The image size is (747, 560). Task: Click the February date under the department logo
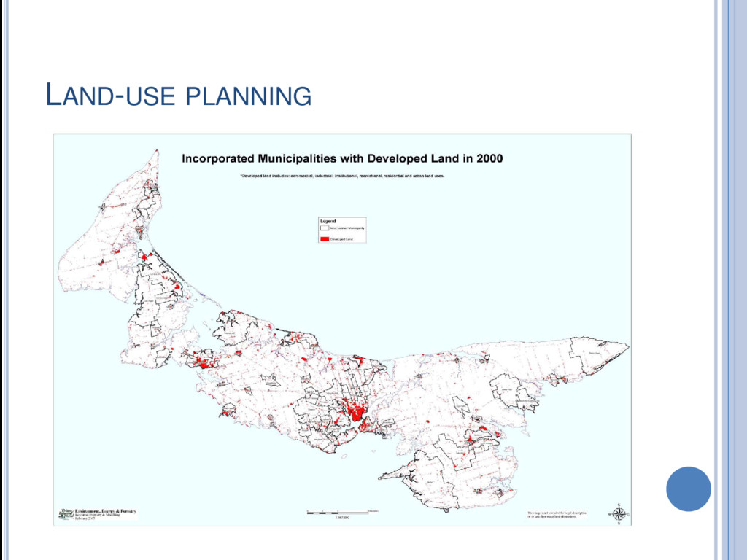(x=85, y=518)
